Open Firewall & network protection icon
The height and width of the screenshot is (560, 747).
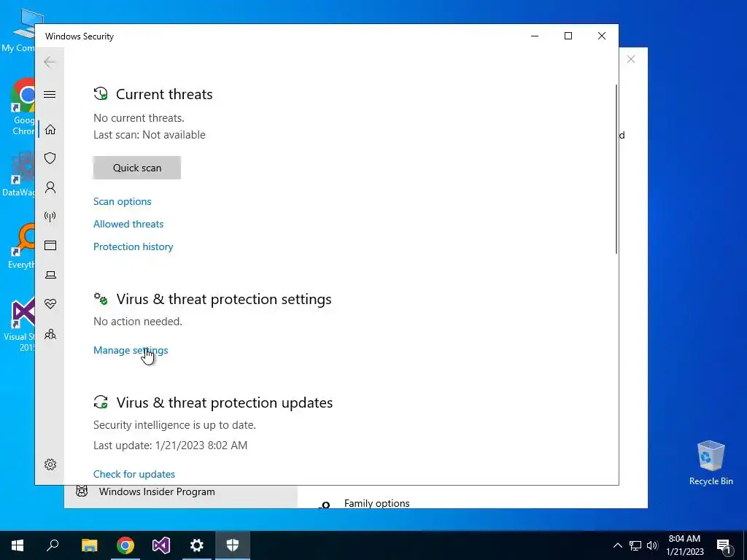(50, 217)
